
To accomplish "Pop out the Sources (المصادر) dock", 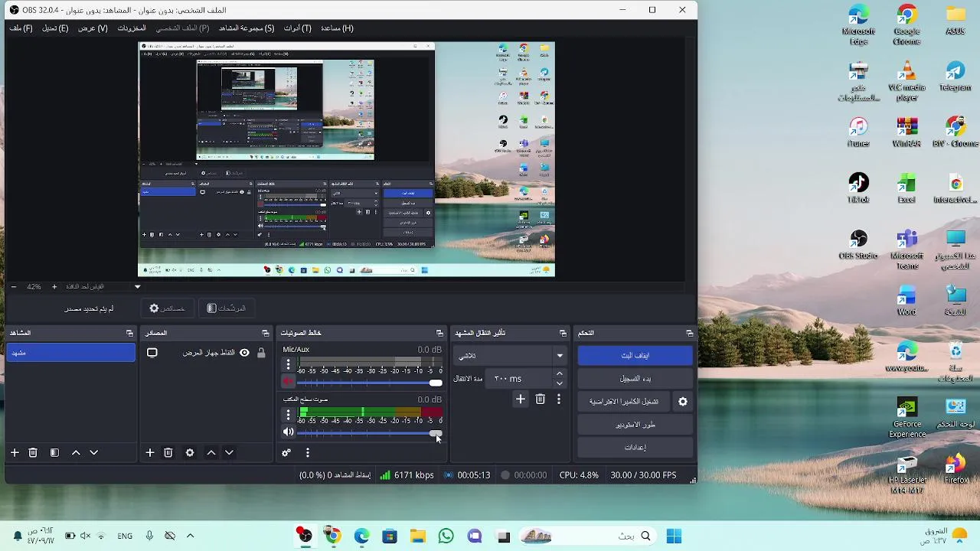I will coord(266,333).
